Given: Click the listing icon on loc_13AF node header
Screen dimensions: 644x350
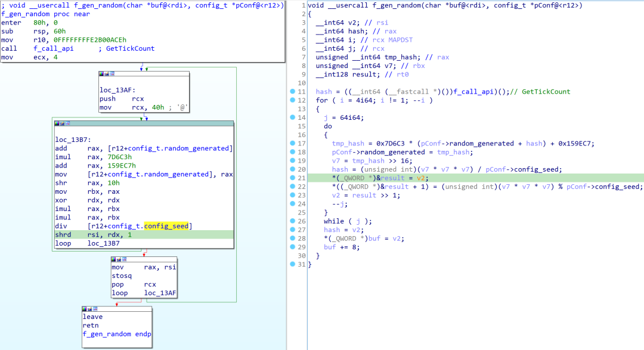Looking at the screenshot, I should [113, 74].
